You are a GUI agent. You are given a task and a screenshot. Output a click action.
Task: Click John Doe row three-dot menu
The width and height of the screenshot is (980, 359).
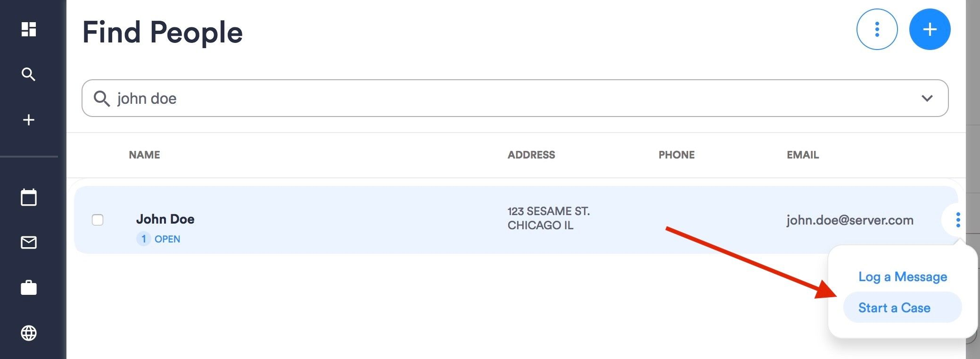[x=958, y=220]
